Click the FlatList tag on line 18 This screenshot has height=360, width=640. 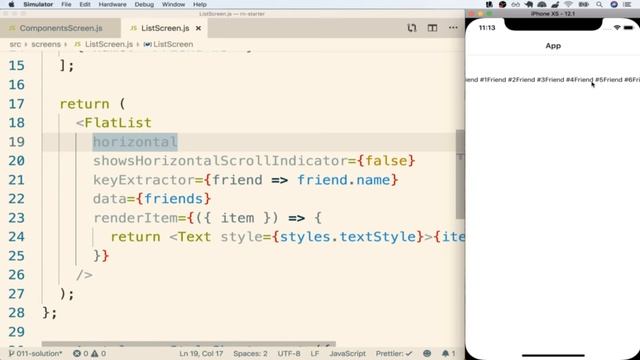pyautogui.click(x=118, y=122)
